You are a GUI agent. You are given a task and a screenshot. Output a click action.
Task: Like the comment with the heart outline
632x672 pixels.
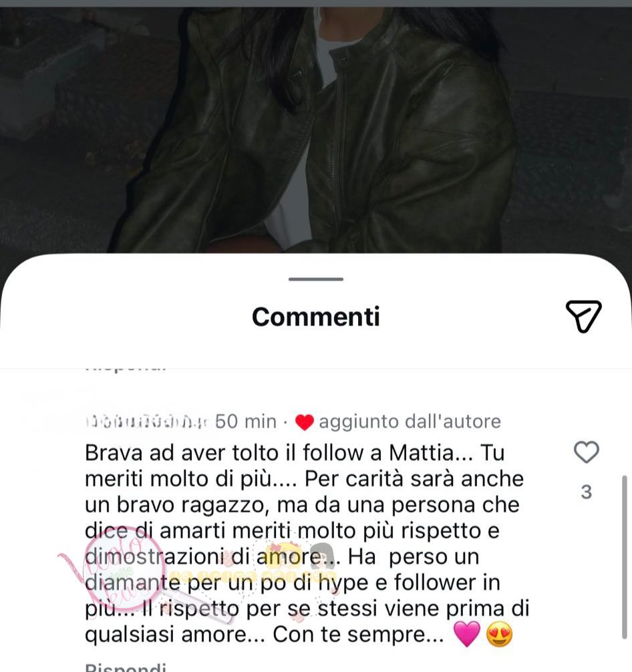(586, 452)
